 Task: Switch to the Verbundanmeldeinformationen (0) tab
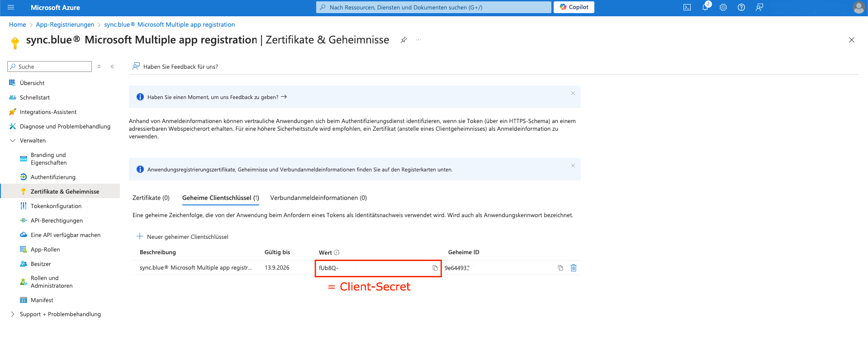tap(318, 198)
